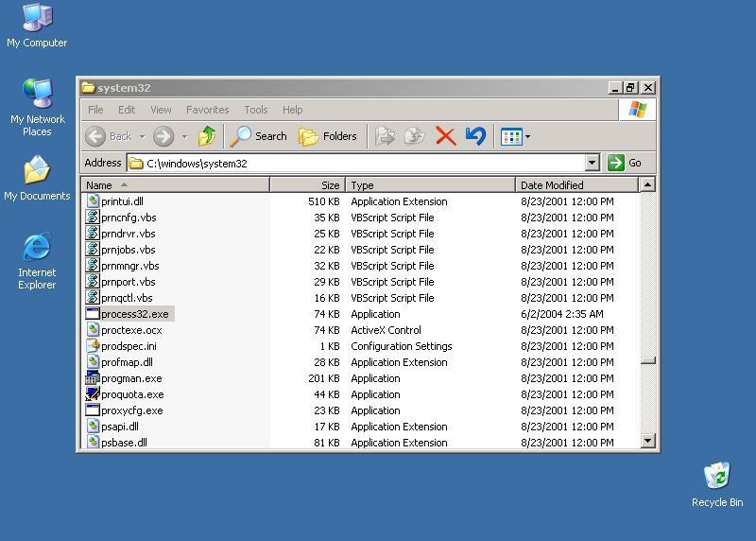The height and width of the screenshot is (541, 756).
Task: Select the prodspec.ini settings icon
Action: [x=93, y=345]
